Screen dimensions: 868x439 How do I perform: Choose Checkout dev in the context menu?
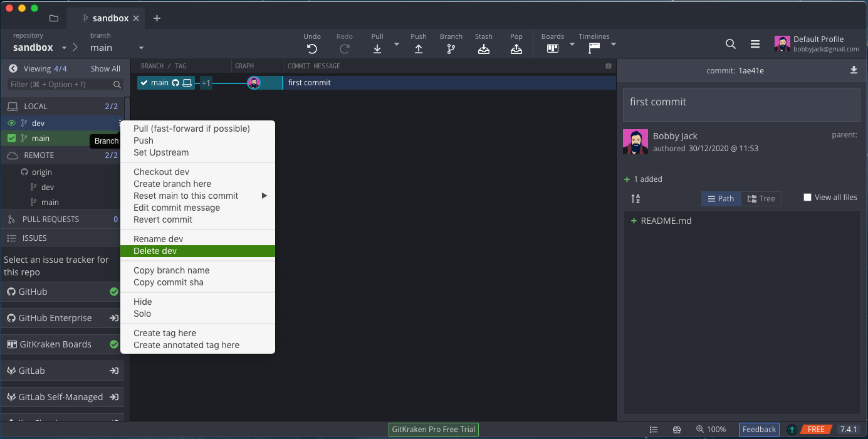click(161, 171)
